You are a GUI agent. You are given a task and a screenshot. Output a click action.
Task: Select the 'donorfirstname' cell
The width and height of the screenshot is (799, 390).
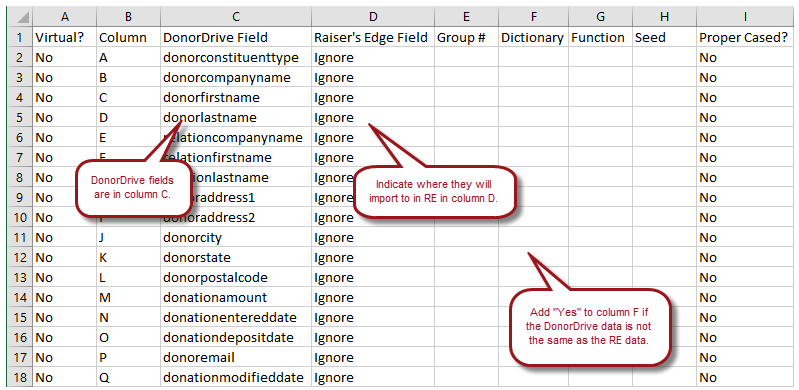click(x=235, y=98)
